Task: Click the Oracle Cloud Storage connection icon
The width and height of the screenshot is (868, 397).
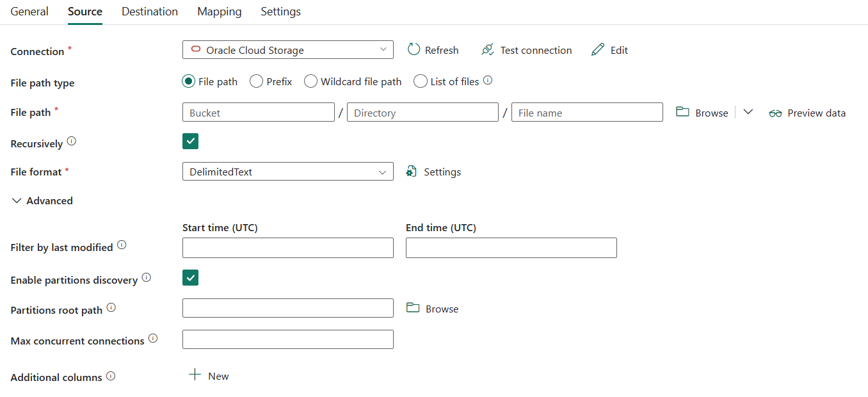Action: point(196,49)
